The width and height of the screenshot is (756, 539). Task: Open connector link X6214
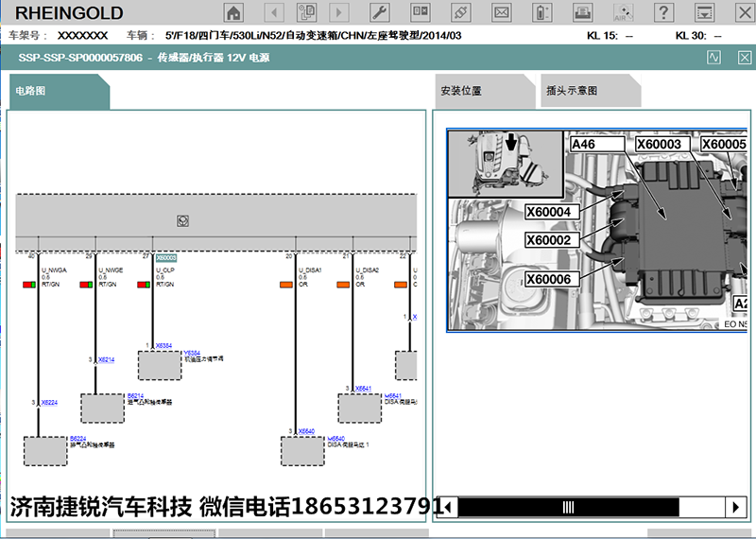(107, 359)
